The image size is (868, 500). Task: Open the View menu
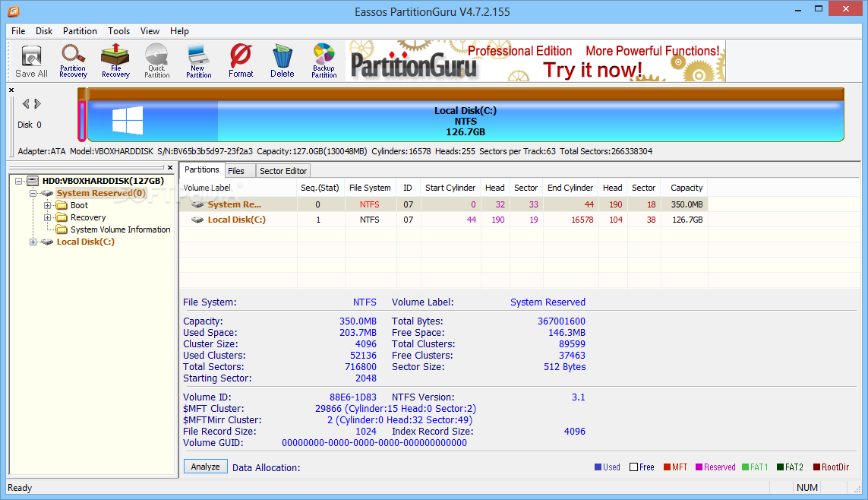coord(150,31)
